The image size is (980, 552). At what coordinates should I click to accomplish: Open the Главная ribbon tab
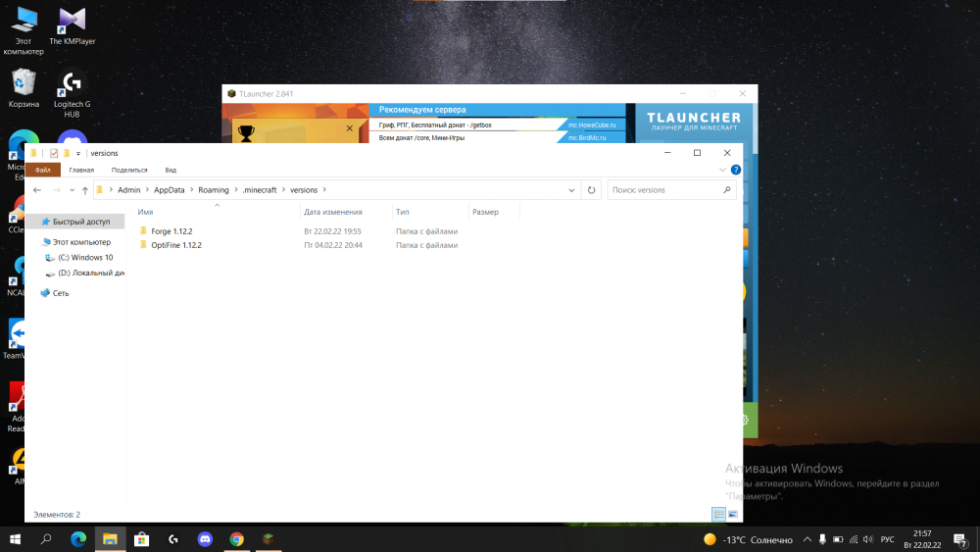coord(81,170)
